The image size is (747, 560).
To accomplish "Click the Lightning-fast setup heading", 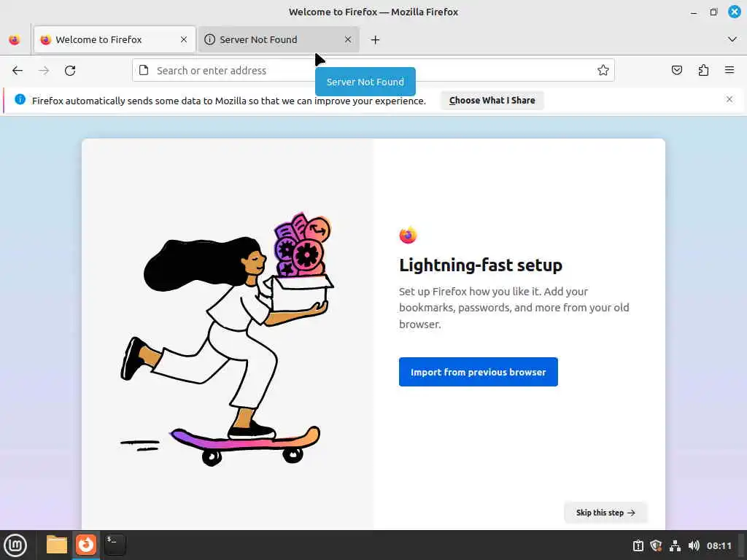I will 481,265.
